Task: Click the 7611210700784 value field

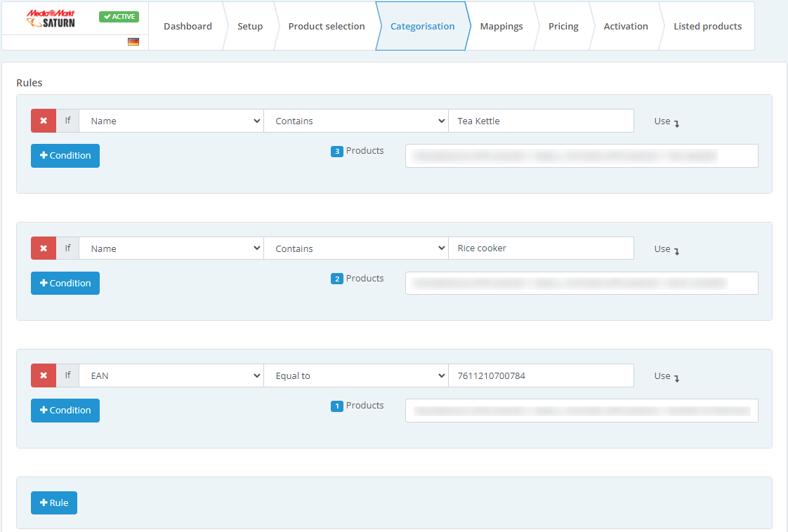Action: pos(541,375)
